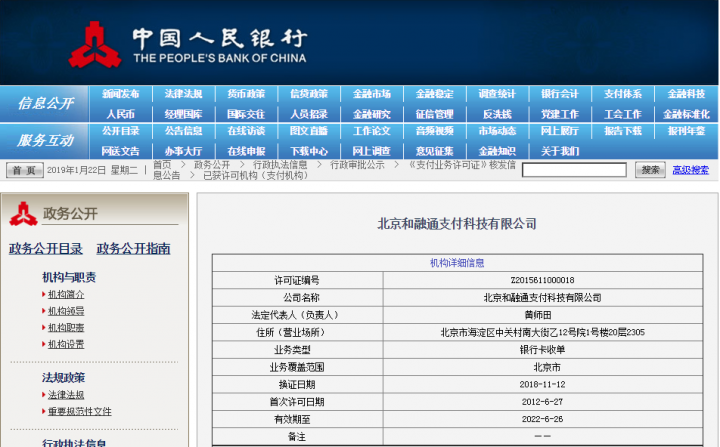
Task: Click 行政审批公示 breadcrumb link
Action: click(357, 165)
